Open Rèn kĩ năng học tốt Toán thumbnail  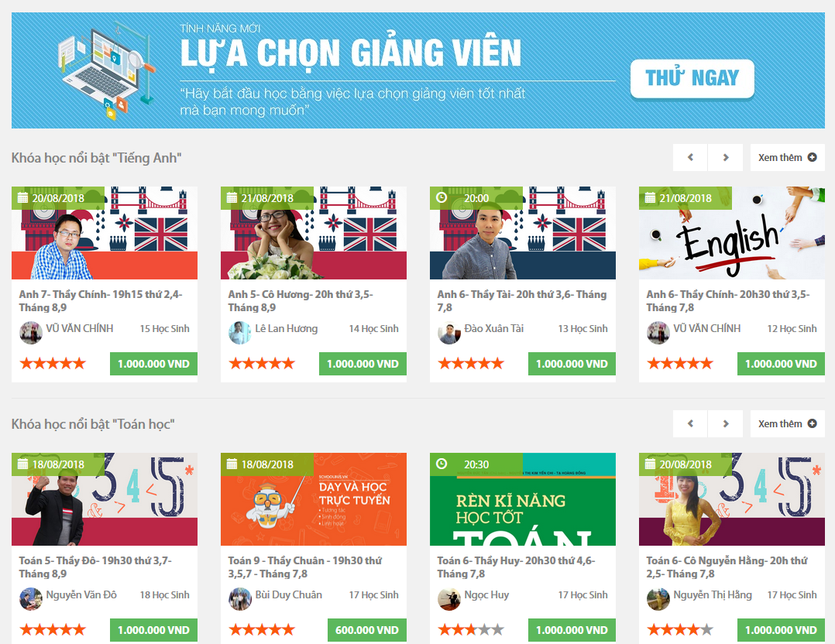click(x=522, y=499)
